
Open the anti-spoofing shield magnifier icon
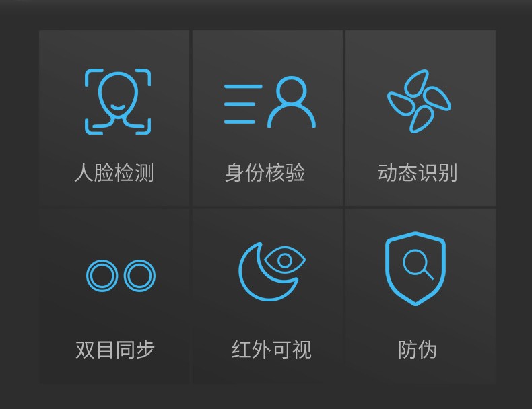(x=415, y=268)
